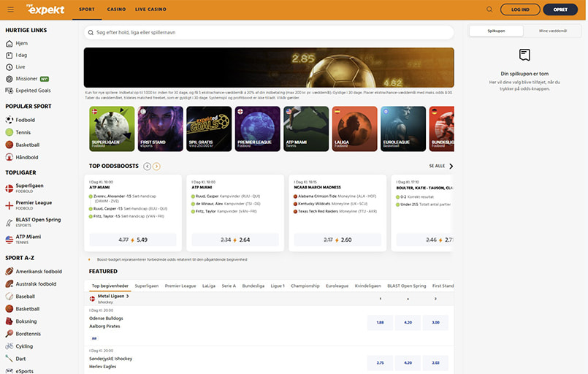Open Premier League promo tile

(258, 129)
